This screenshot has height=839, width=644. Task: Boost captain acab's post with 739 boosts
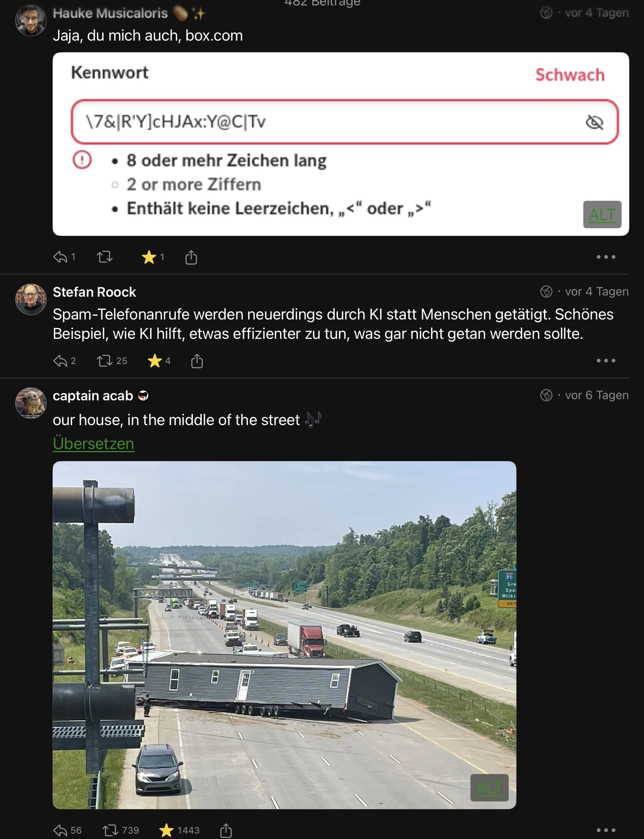click(110, 830)
